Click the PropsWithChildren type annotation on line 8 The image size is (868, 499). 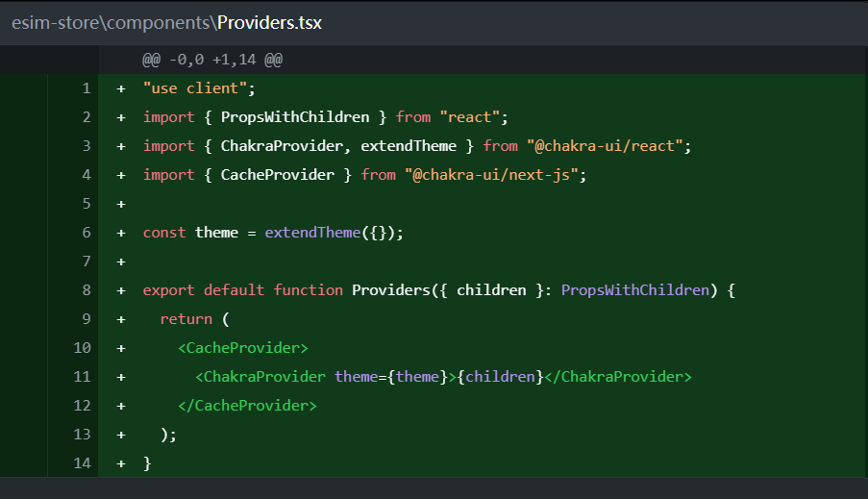point(635,290)
